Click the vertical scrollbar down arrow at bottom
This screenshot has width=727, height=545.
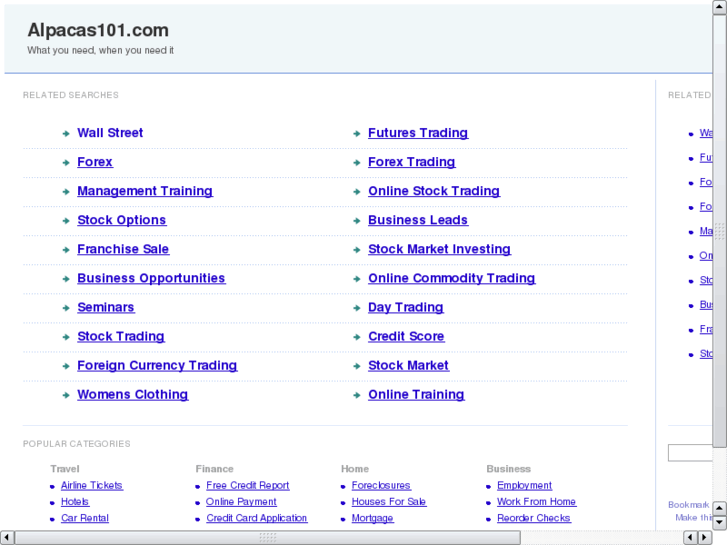(x=720, y=523)
